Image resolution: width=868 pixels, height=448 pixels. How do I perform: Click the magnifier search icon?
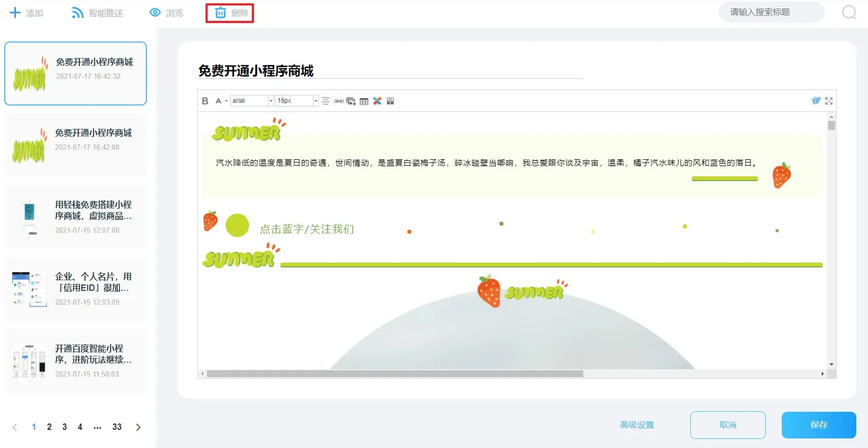849,12
